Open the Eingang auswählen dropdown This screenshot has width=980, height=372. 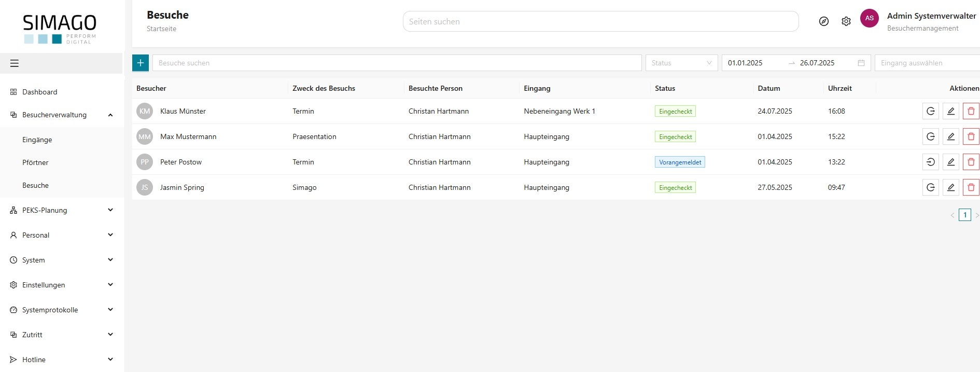point(926,63)
